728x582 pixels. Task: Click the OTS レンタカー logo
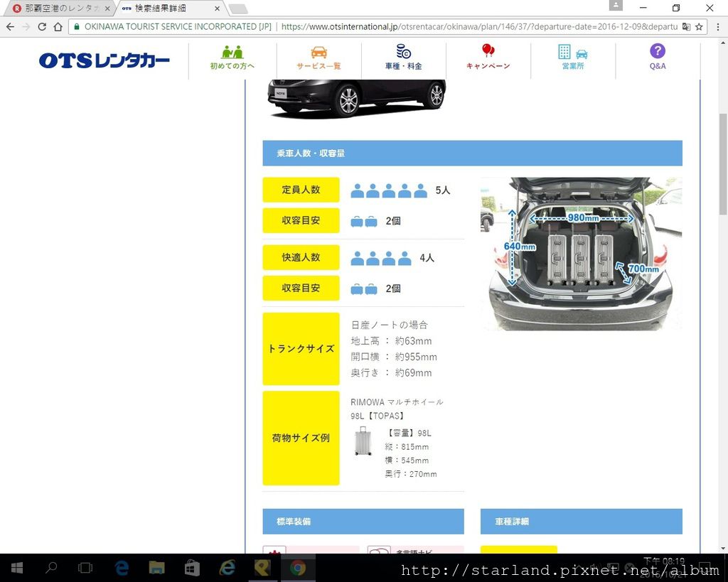click(x=104, y=60)
